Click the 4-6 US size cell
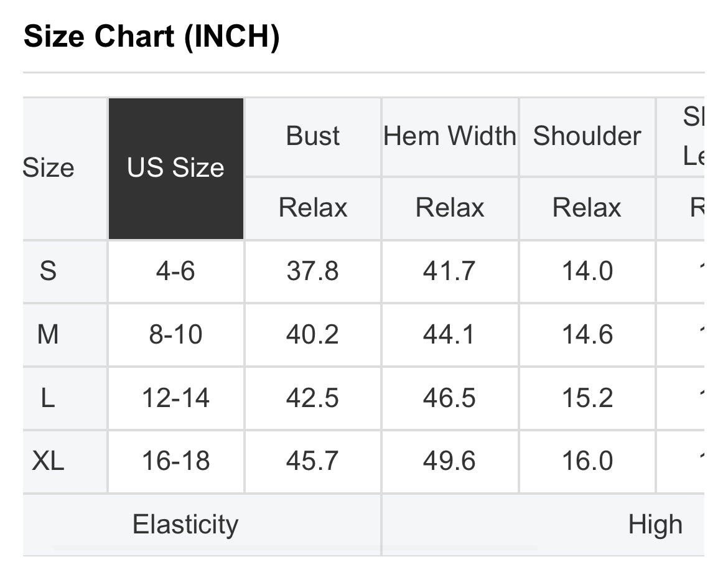 click(176, 271)
